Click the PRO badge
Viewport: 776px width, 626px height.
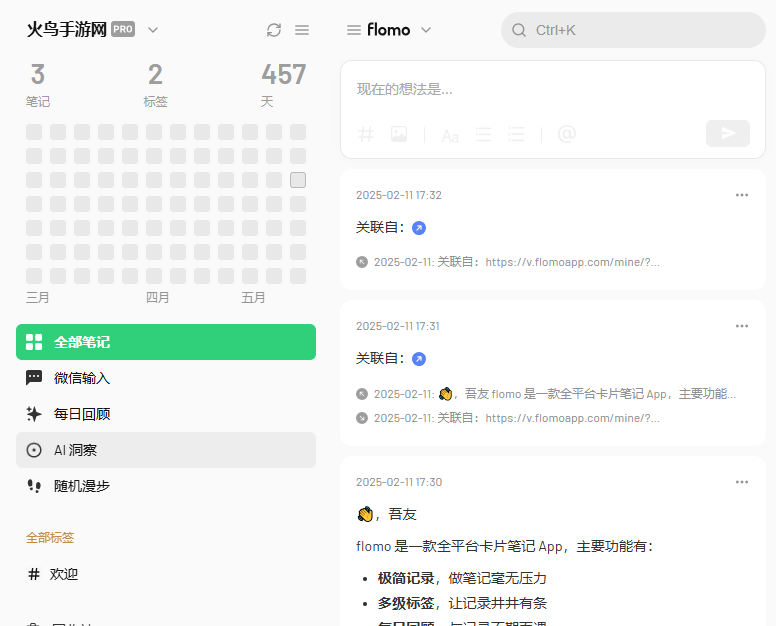point(123,29)
